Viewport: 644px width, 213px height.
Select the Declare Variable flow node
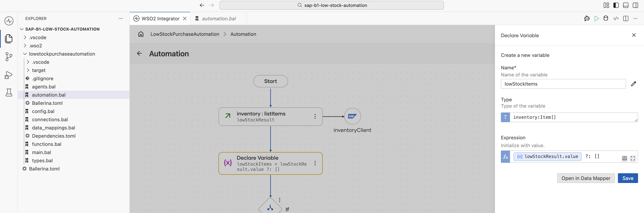(271, 163)
